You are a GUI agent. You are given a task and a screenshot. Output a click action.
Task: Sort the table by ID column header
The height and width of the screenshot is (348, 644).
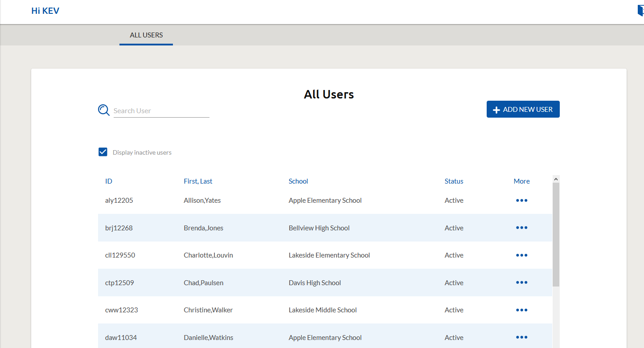pyautogui.click(x=109, y=181)
